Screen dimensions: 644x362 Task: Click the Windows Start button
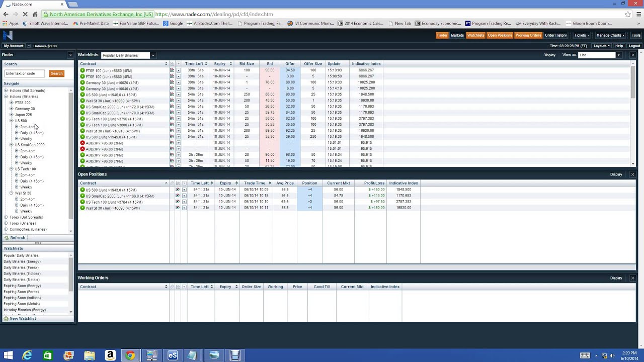click(x=8, y=355)
